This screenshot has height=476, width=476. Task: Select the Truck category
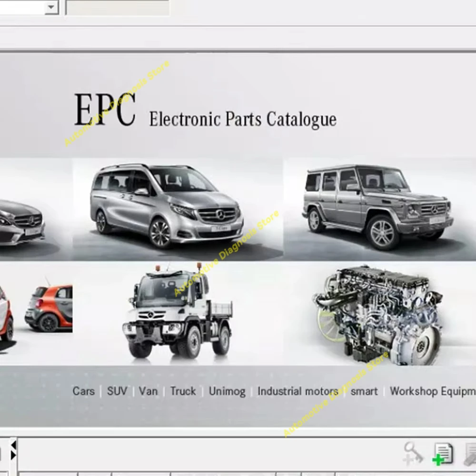[x=183, y=391]
